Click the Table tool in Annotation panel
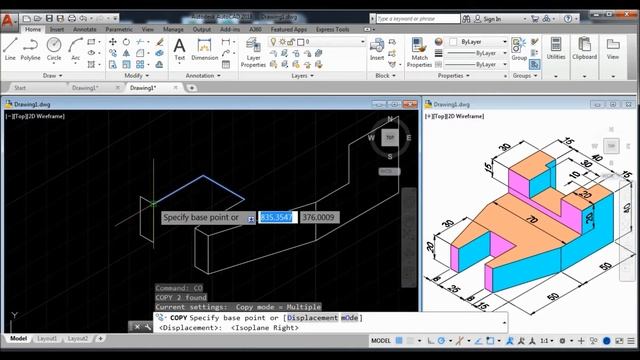The width and height of the screenshot is (640, 360). click(x=226, y=64)
